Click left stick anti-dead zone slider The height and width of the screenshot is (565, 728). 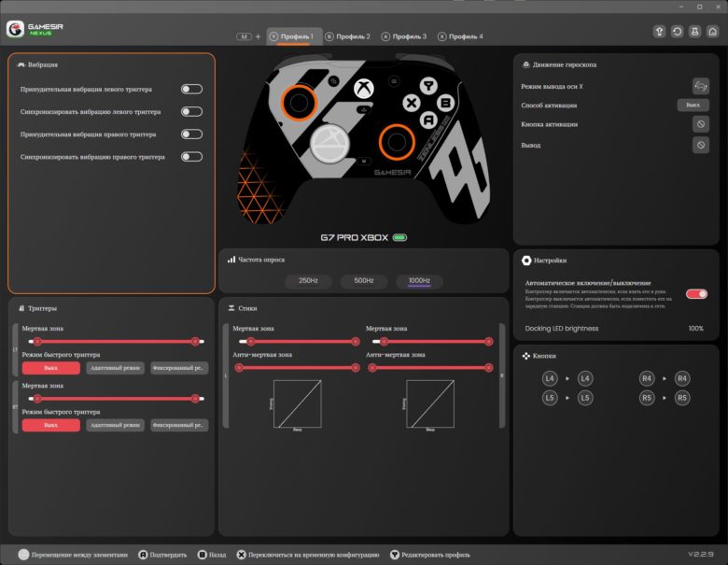[x=297, y=368]
